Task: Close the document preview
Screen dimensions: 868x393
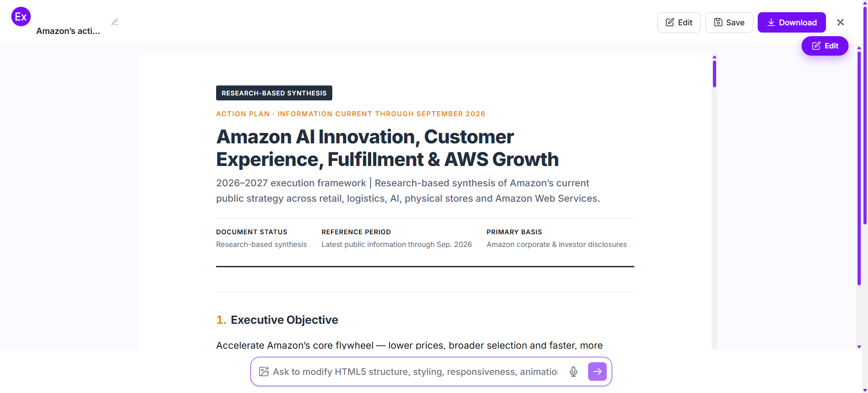Action: [840, 22]
